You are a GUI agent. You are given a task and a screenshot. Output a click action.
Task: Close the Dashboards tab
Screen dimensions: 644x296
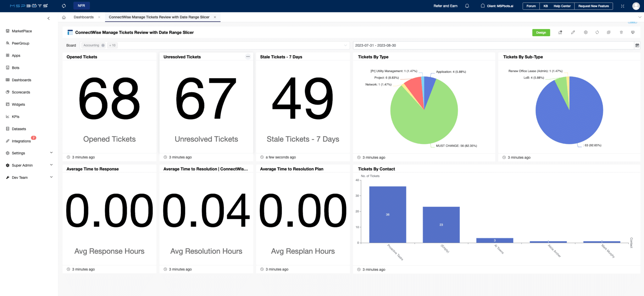coord(99,17)
